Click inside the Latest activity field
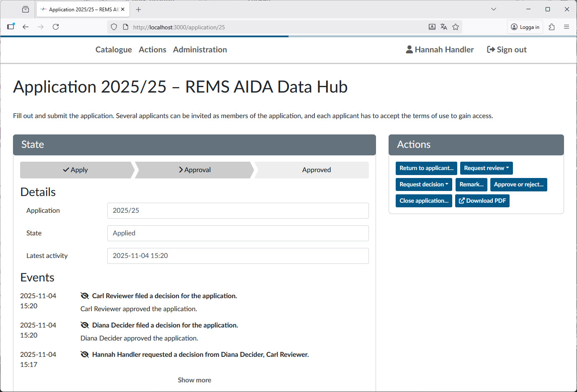Screen dimensions: 577x392 point(238,255)
